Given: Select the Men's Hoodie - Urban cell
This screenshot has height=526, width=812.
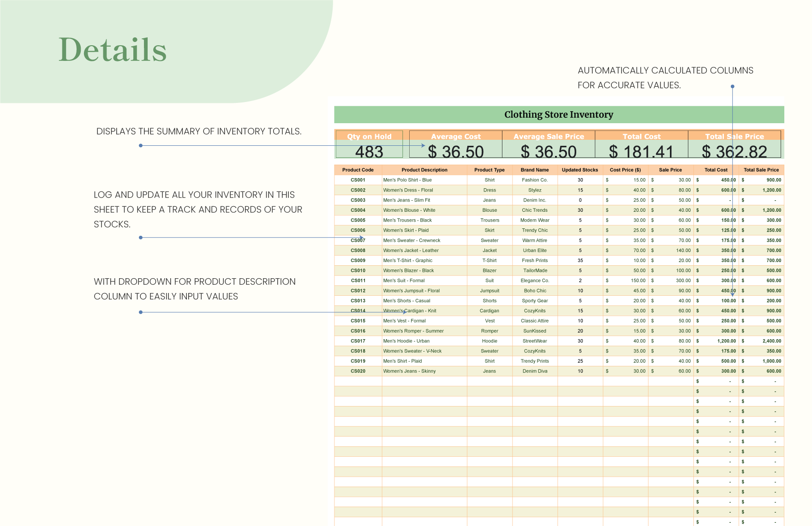Looking at the screenshot, I should click(x=424, y=341).
